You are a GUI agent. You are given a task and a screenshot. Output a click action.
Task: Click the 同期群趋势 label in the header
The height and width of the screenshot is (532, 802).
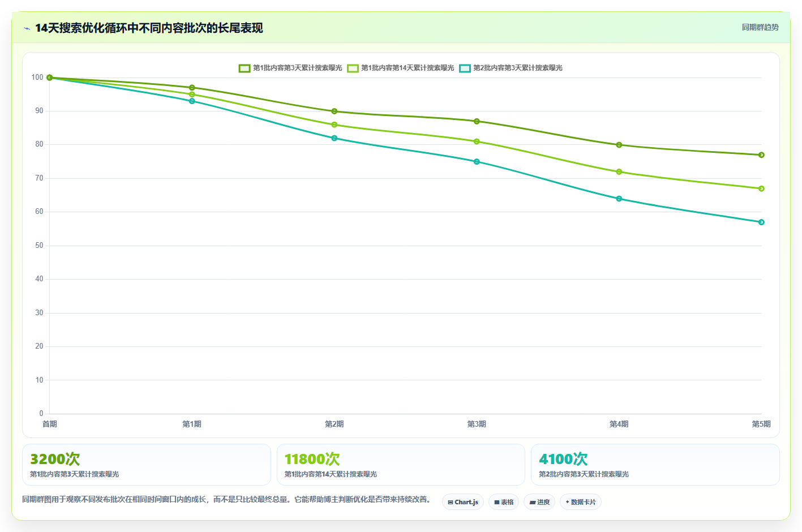click(760, 27)
